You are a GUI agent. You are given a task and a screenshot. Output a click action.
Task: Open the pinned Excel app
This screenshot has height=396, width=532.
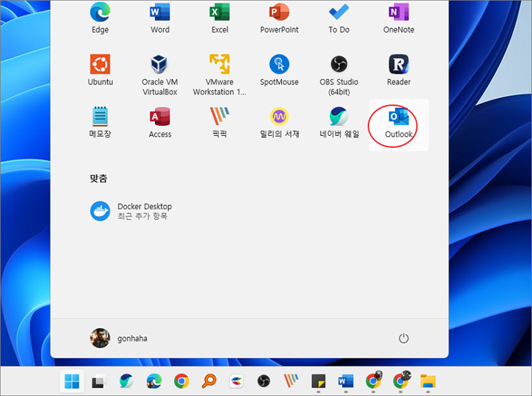pos(220,18)
